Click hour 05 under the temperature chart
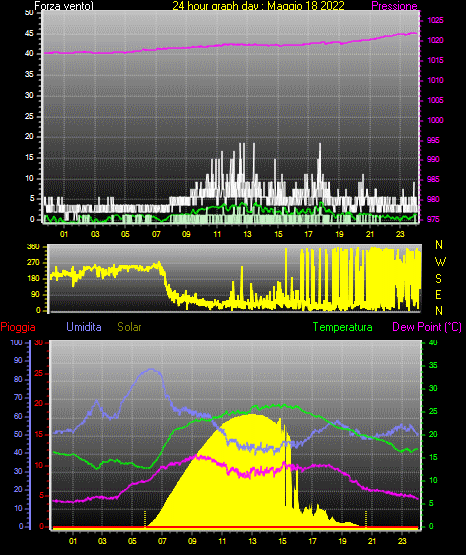466x555 pixels. [132, 541]
